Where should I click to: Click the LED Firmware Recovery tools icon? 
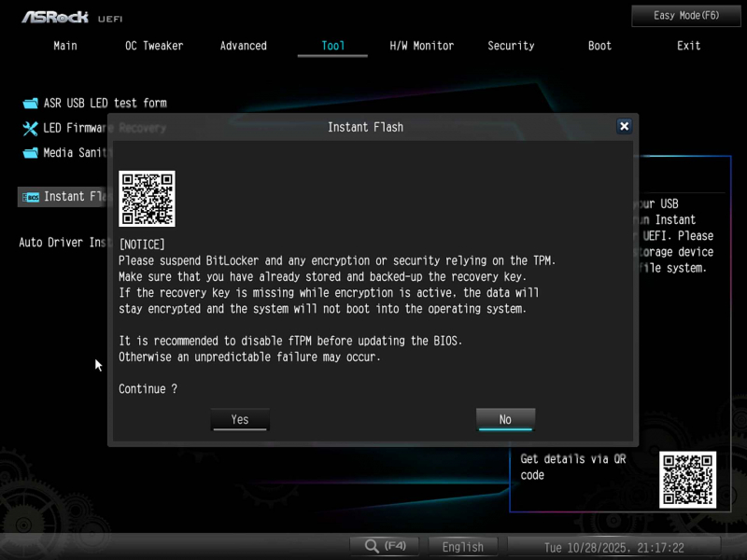[30, 128]
